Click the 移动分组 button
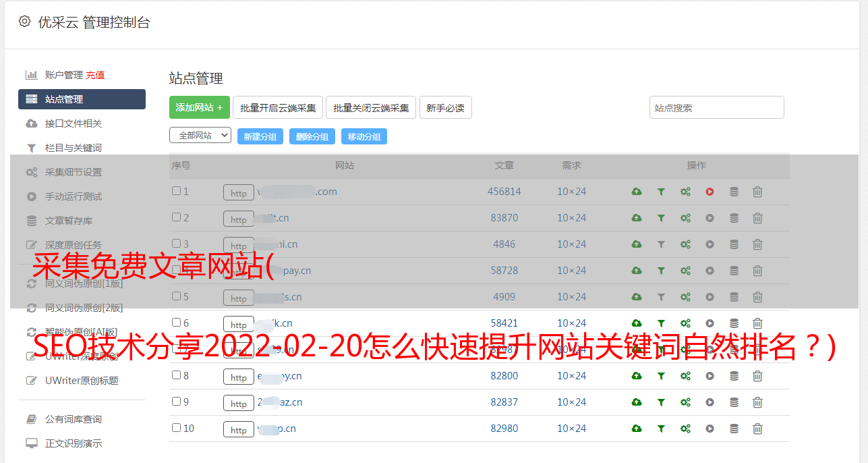The width and height of the screenshot is (868, 463). [x=364, y=136]
